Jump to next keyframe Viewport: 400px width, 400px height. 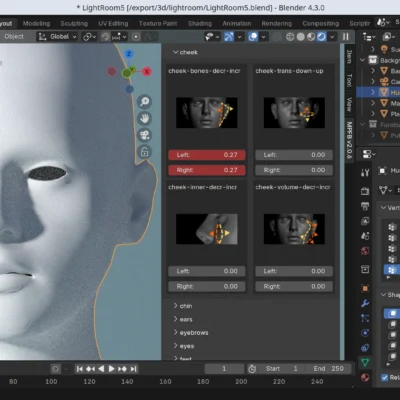(x=122, y=369)
